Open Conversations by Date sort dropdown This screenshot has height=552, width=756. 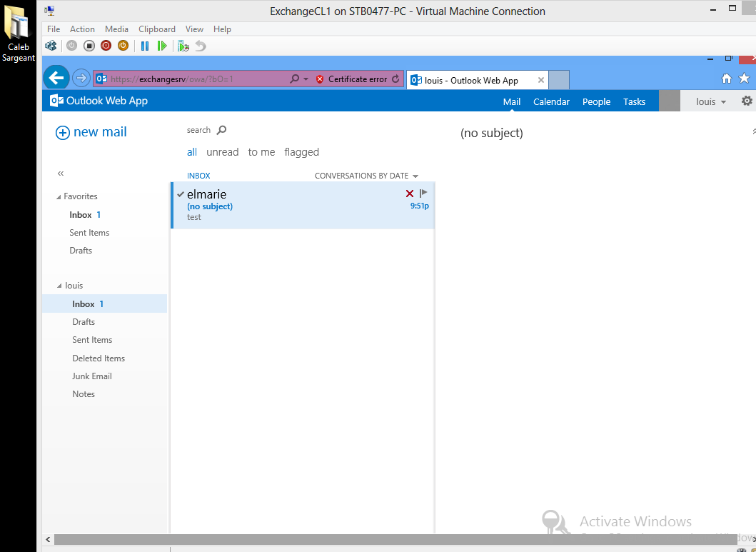click(366, 176)
